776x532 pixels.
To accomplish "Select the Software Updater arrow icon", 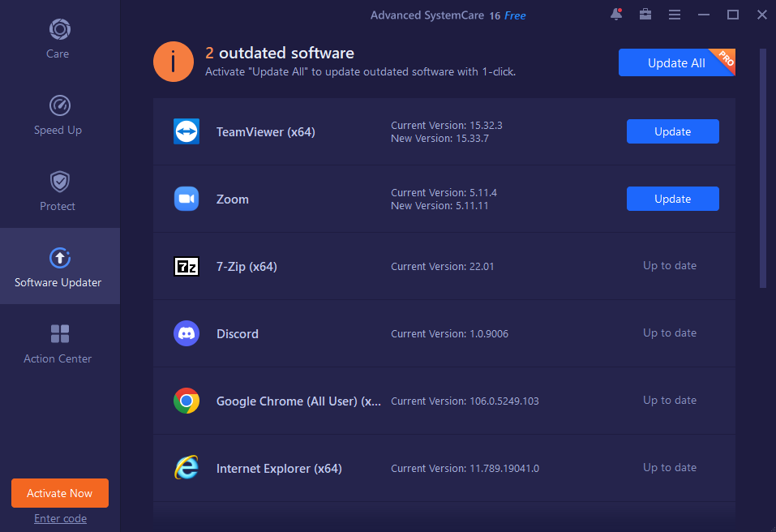I will point(60,258).
